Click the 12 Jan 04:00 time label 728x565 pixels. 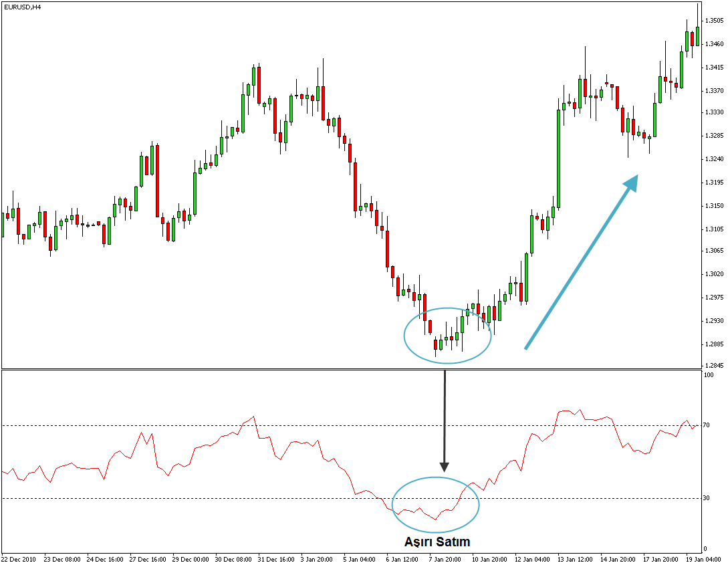point(533,560)
